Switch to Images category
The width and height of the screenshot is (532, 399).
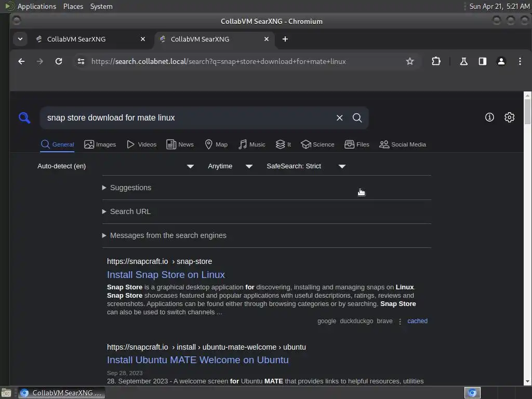point(100,144)
